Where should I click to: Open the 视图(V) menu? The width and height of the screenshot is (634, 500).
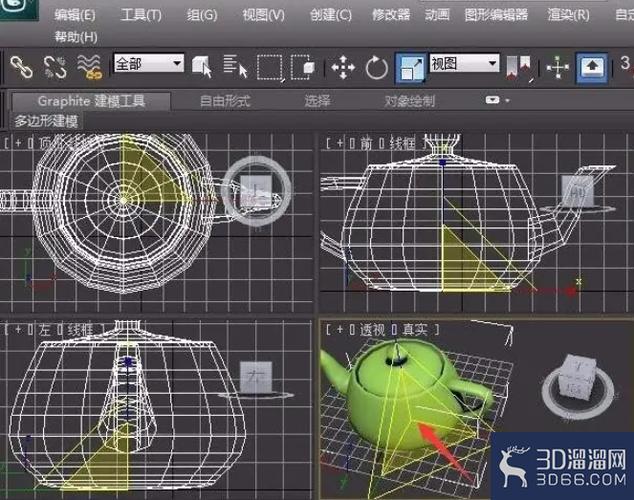pos(263,15)
